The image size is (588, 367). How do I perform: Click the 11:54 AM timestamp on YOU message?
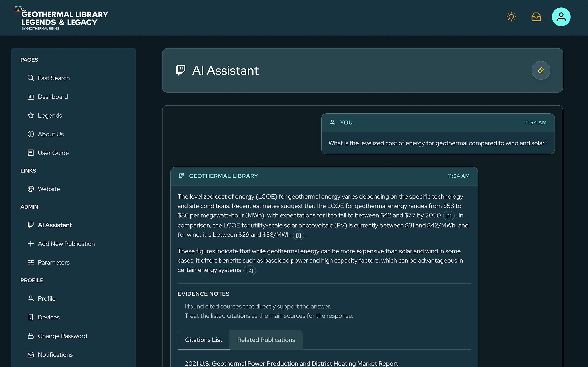[x=535, y=123]
